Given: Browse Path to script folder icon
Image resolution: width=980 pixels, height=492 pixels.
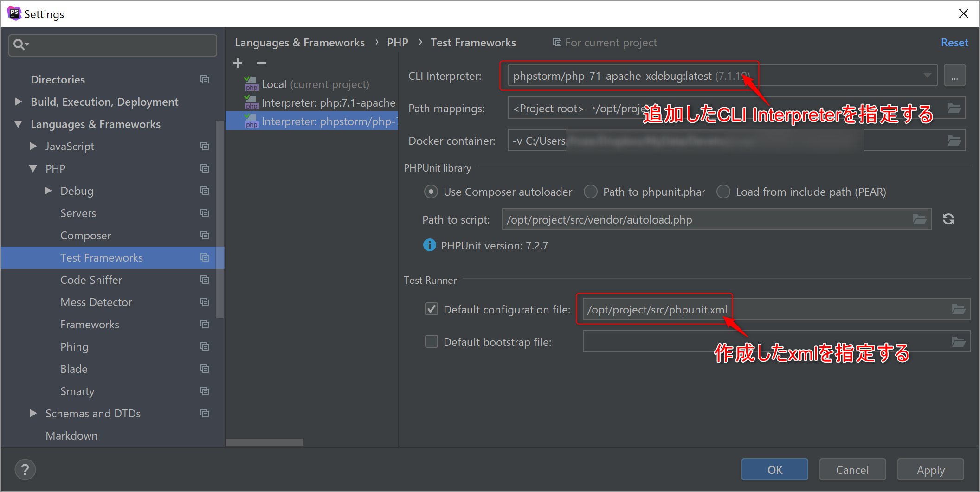Looking at the screenshot, I should pos(920,219).
